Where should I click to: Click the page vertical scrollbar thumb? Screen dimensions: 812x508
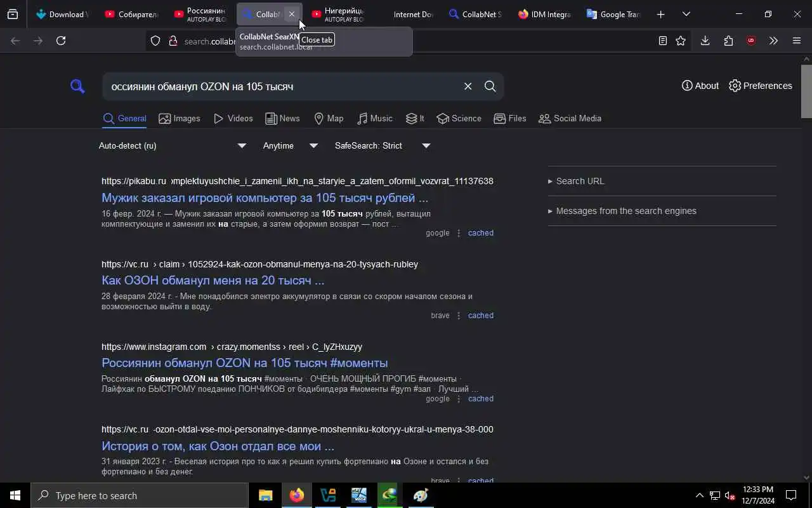click(806, 91)
